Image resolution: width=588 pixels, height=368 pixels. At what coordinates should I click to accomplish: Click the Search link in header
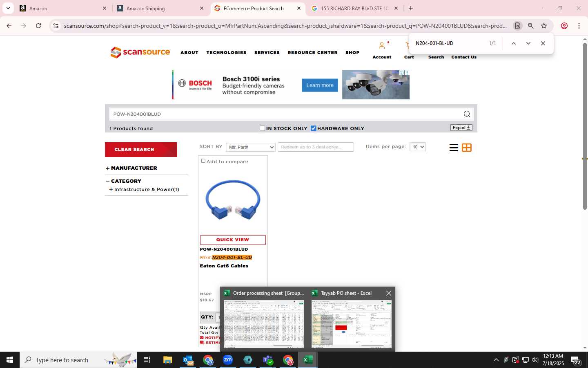coord(436,57)
